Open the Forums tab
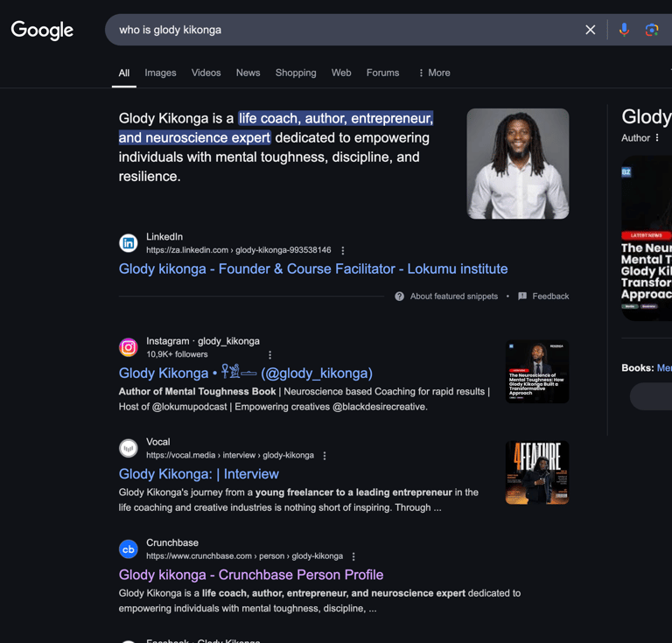The image size is (672, 643). [x=382, y=73]
